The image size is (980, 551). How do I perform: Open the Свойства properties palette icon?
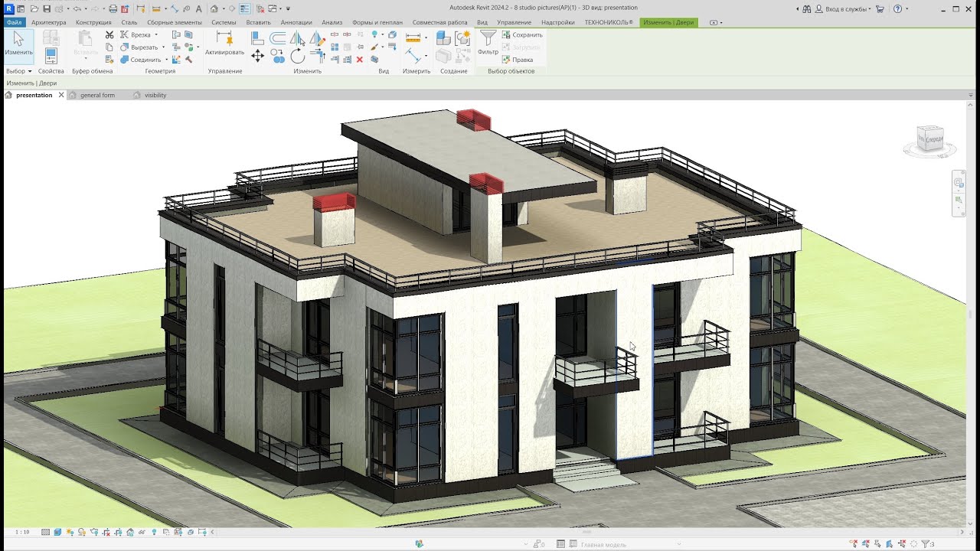point(51,55)
